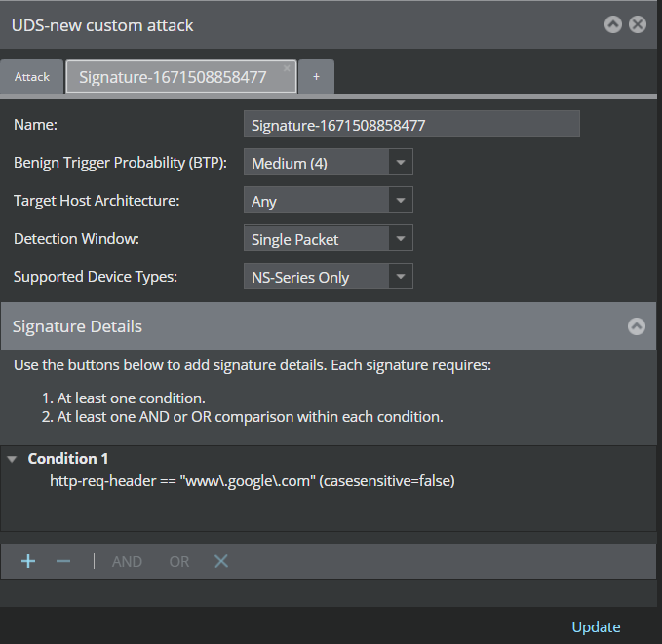662x644 pixels.
Task: Collapse the Condition 1 tree node
Action: [x=13, y=459]
